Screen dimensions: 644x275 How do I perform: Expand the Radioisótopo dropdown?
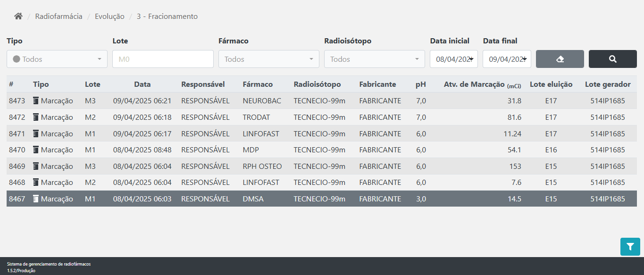pyautogui.click(x=374, y=58)
